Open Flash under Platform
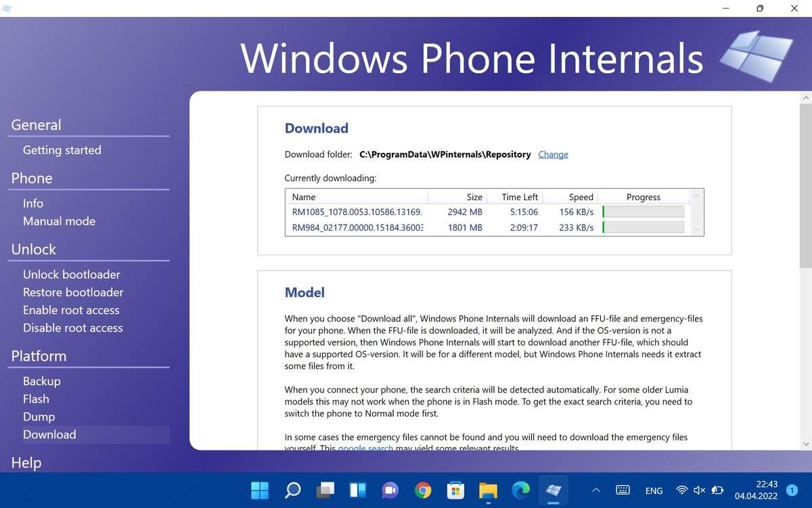The width and height of the screenshot is (812, 508). coord(36,399)
